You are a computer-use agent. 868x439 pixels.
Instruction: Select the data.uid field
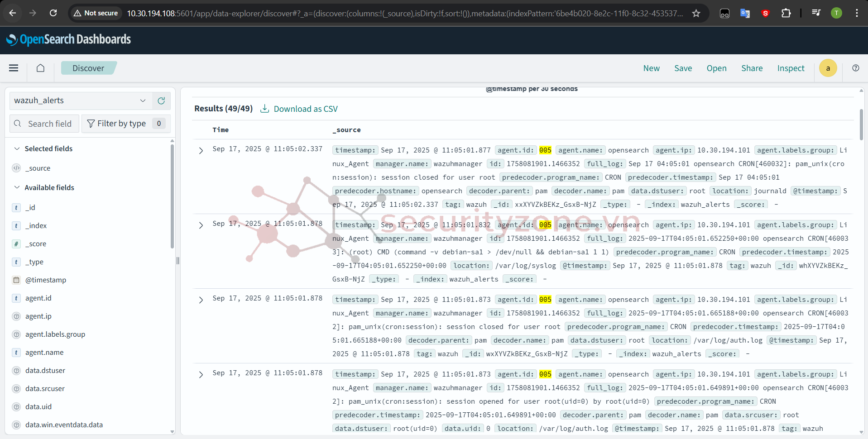38,406
